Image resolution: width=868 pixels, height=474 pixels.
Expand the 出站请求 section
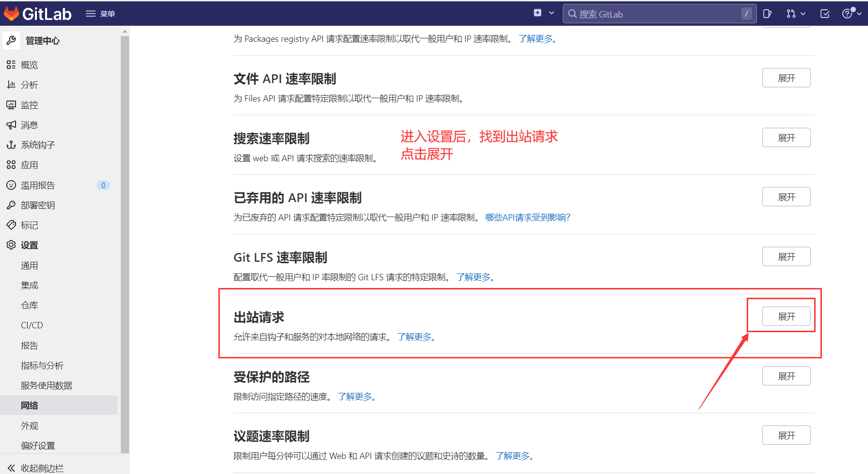(786, 316)
